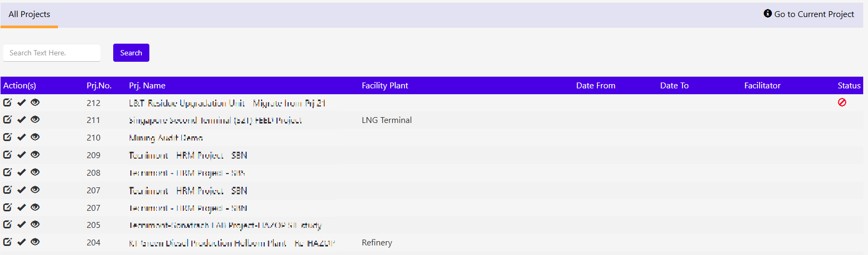Click the Date From column header
This screenshot has height=255, width=868.
[595, 86]
